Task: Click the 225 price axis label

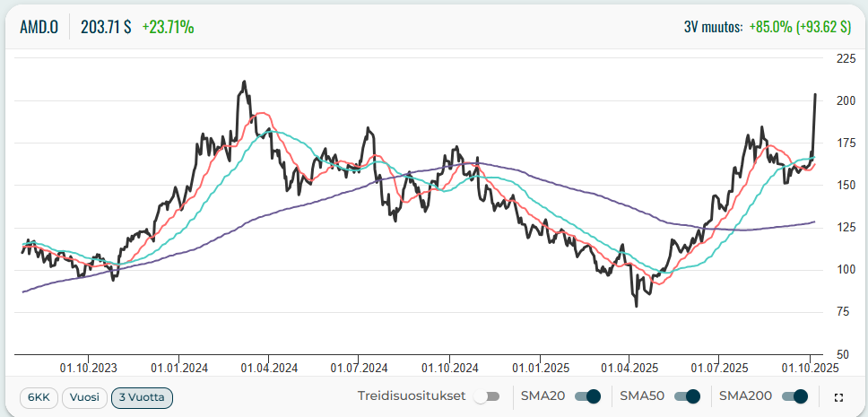Action: coord(844,58)
